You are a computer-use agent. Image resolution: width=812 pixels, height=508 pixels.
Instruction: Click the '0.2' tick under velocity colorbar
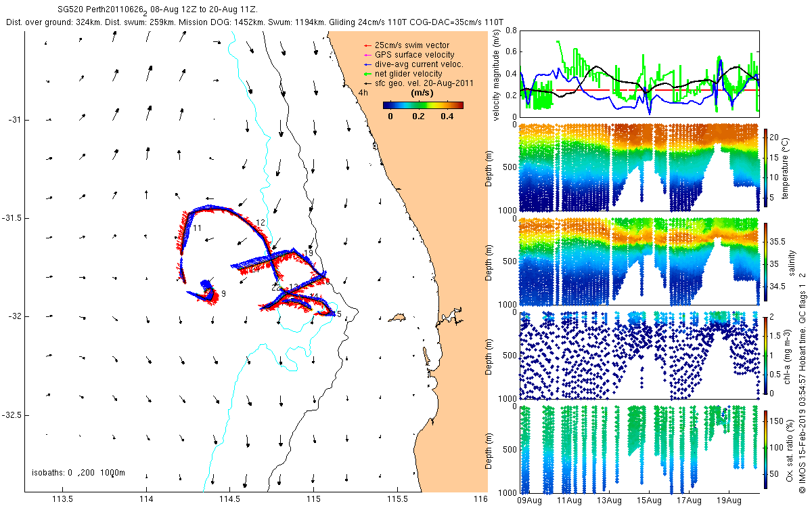(x=418, y=117)
